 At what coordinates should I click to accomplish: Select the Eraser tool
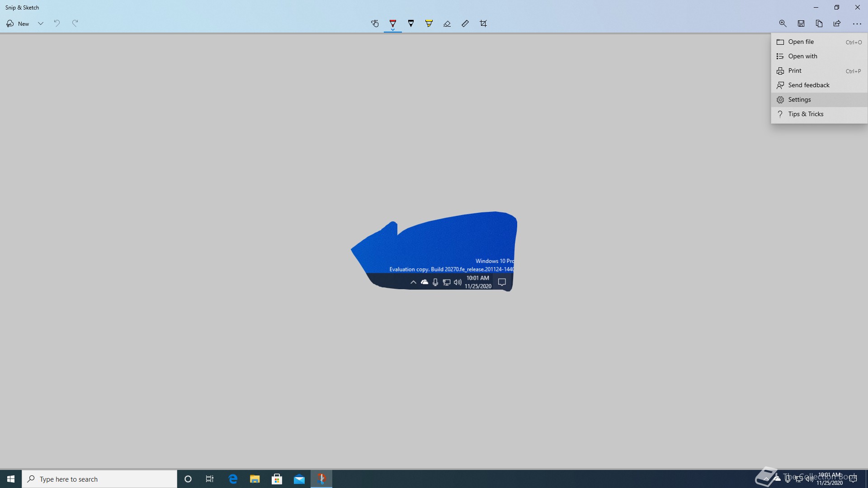(x=447, y=23)
